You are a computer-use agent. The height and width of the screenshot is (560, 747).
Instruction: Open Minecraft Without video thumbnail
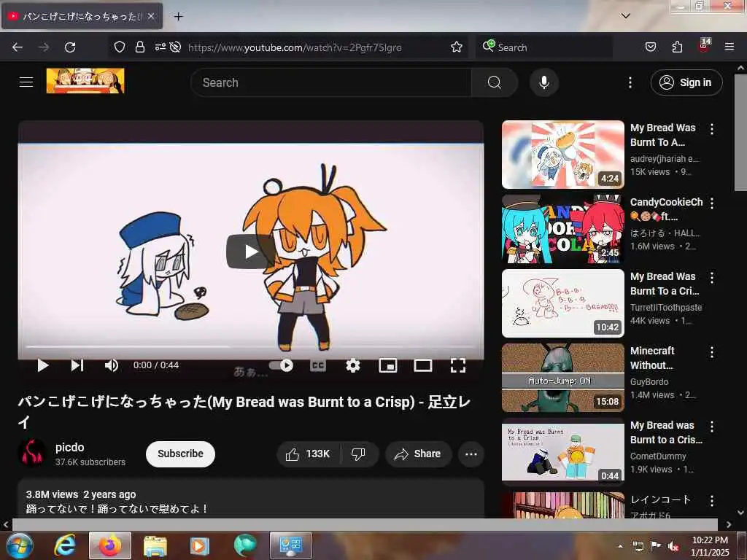pos(562,378)
